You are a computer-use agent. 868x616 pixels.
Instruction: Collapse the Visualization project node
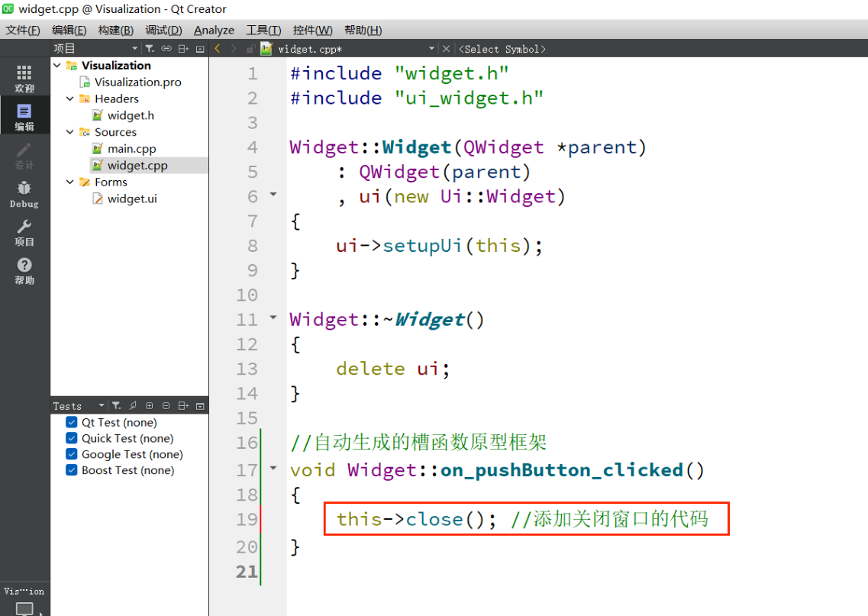click(57, 66)
